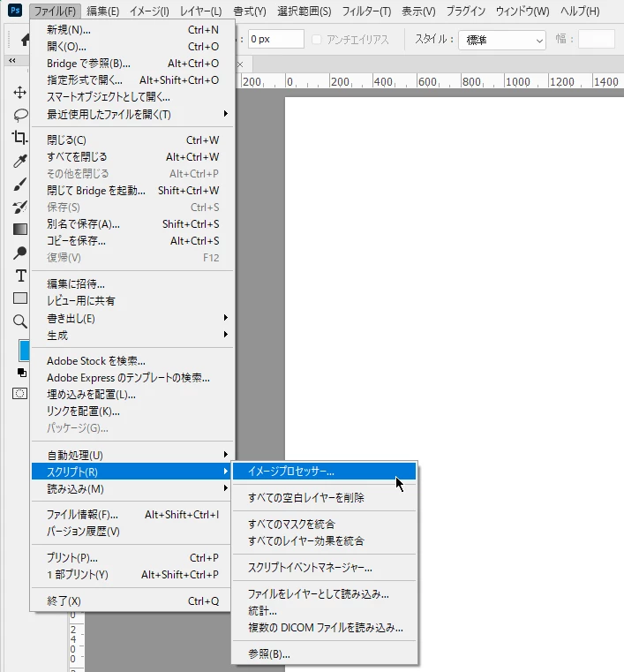
Task: Select the Horizontal Type tool
Action: (x=20, y=276)
